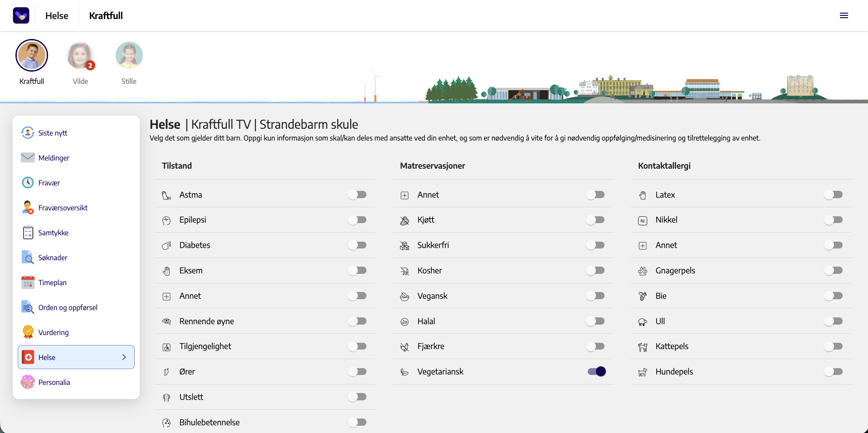Enable the Astma toggle

click(x=357, y=195)
